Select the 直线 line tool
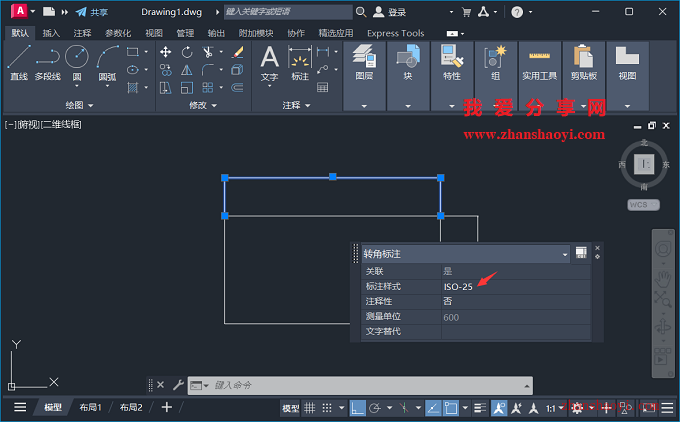Screen dimensions: 680x422 click(x=19, y=62)
